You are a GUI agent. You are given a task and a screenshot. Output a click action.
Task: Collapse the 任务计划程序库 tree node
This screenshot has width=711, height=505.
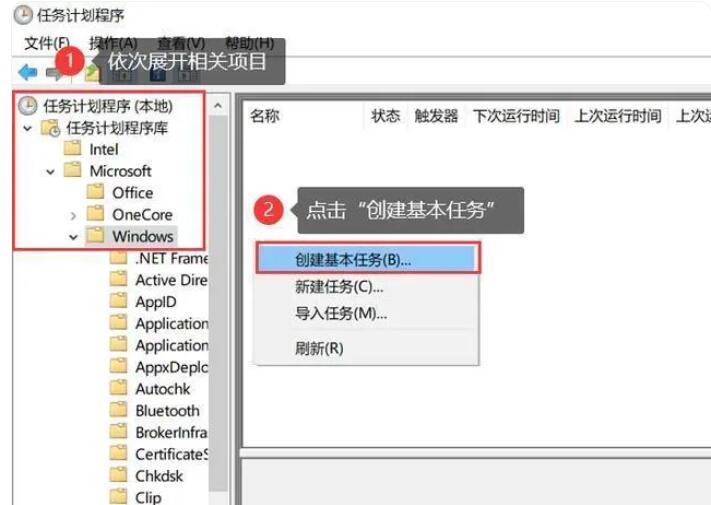(x=27, y=128)
